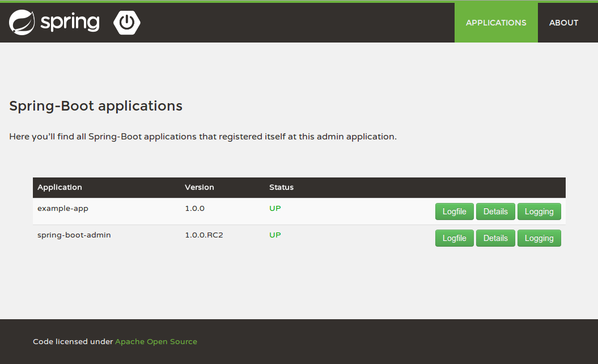598x364 pixels.
Task: Click the Spring leaf logo
Action: click(22, 23)
